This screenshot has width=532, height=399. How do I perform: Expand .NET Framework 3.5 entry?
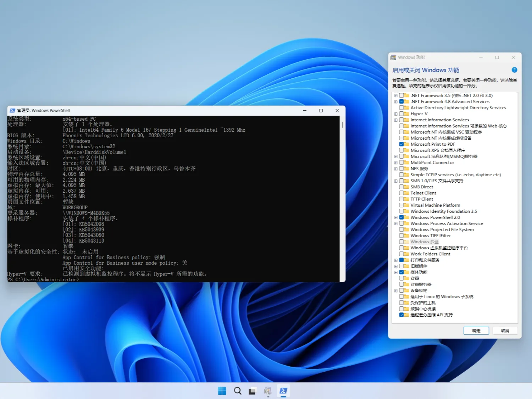396,95
